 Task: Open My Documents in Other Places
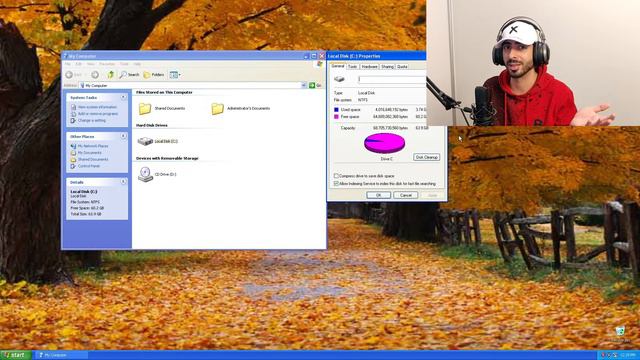click(89, 153)
